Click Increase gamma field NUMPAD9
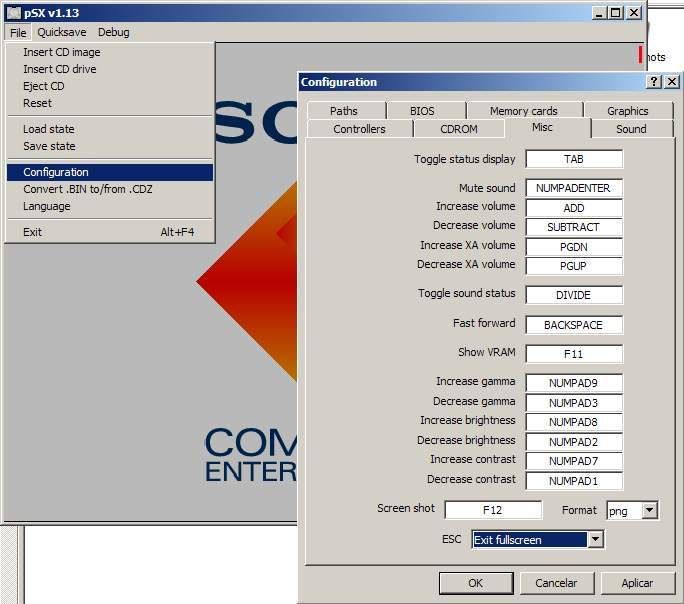Screen dimensions: 684x604 pyautogui.click(x=574, y=383)
